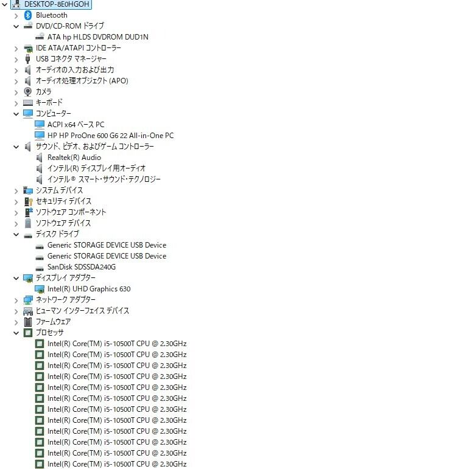
Task: Click the システム デバイス folder icon
Action: click(x=28, y=190)
